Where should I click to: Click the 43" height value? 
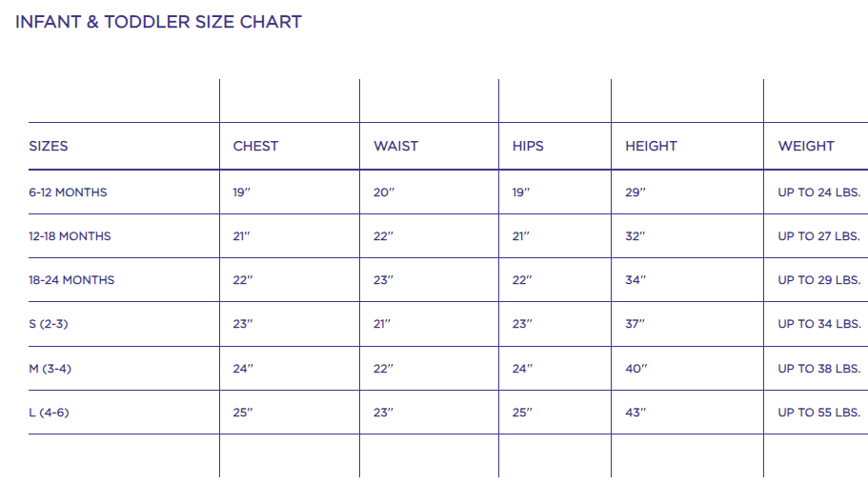click(x=636, y=413)
